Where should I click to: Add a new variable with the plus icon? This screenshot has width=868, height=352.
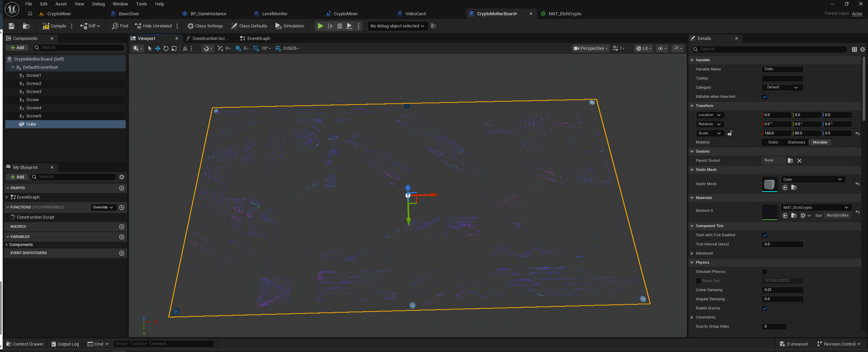click(x=122, y=237)
